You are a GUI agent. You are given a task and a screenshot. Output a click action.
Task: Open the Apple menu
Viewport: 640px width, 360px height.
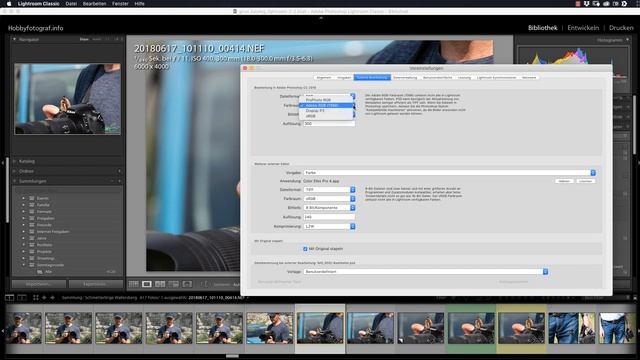[x=9, y=4]
